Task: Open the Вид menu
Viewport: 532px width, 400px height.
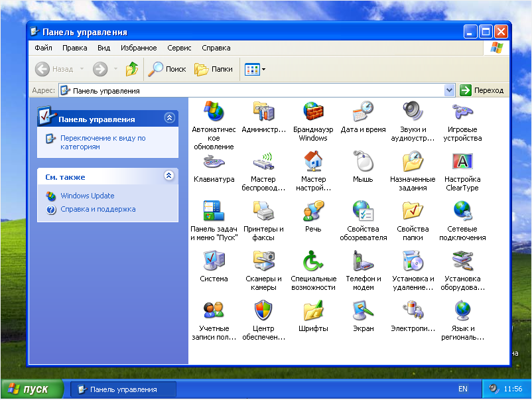Action: (103, 48)
